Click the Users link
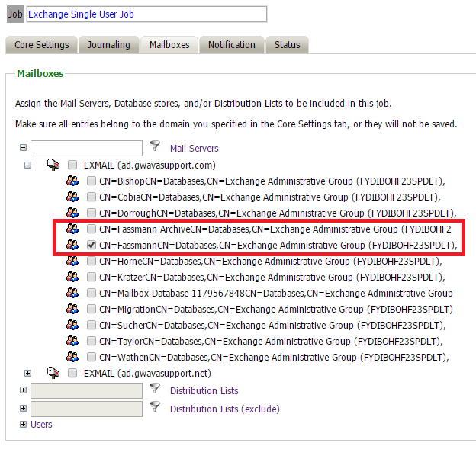 point(41,425)
